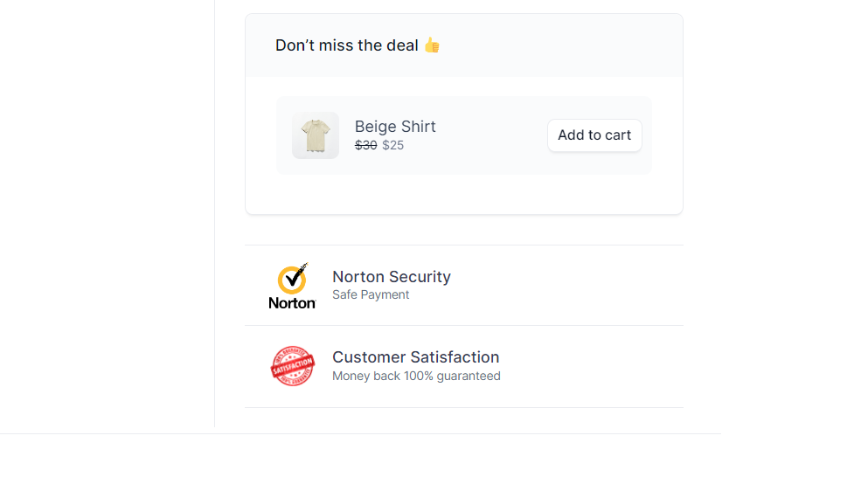Click the $25 discounted price
The width and height of the screenshot is (868, 491).
(x=393, y=145)
